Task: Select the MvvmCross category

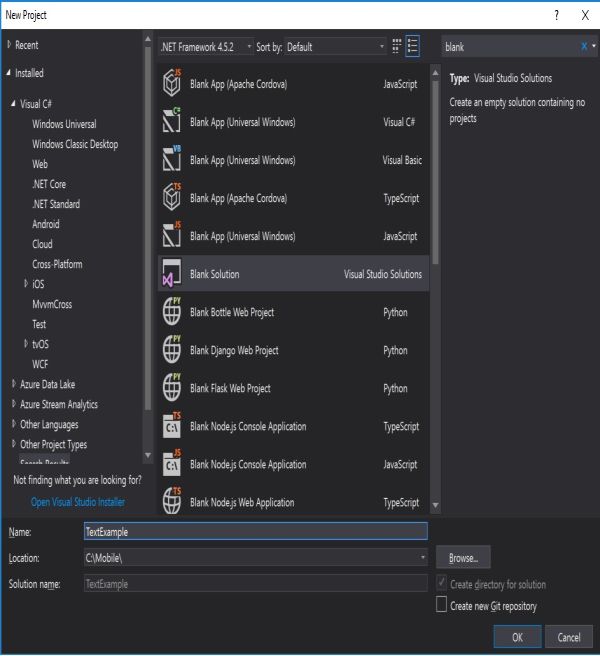Action: coord(52,304)
